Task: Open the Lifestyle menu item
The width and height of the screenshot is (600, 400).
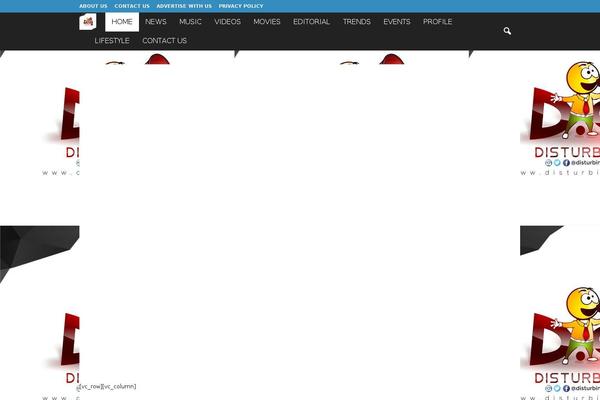Action: [112, 41]
